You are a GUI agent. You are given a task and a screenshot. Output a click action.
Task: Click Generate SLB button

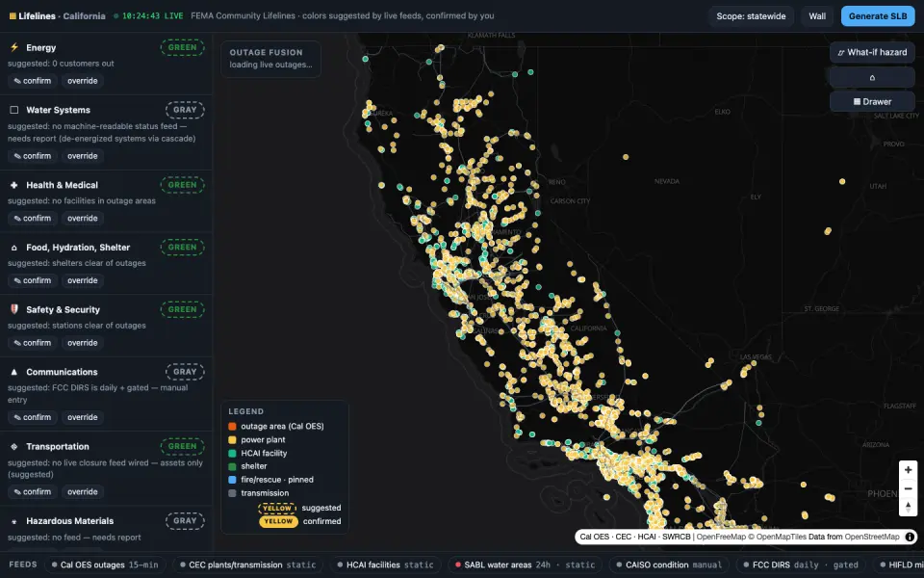click(x=878, y=16)
